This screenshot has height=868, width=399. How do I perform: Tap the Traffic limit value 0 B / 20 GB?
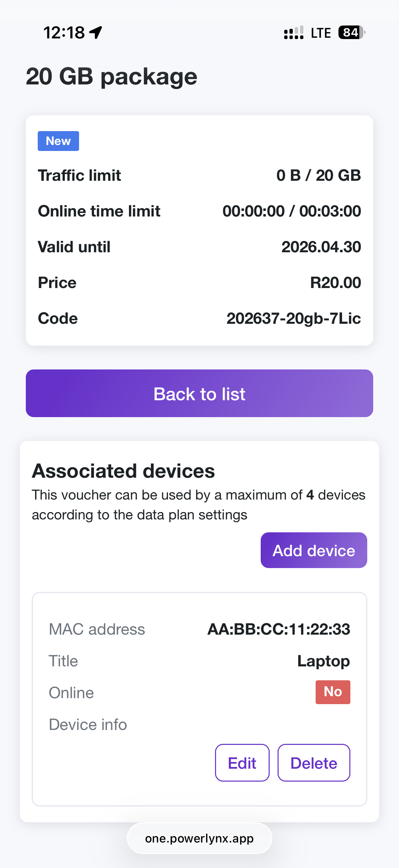(x=318, y=175)
